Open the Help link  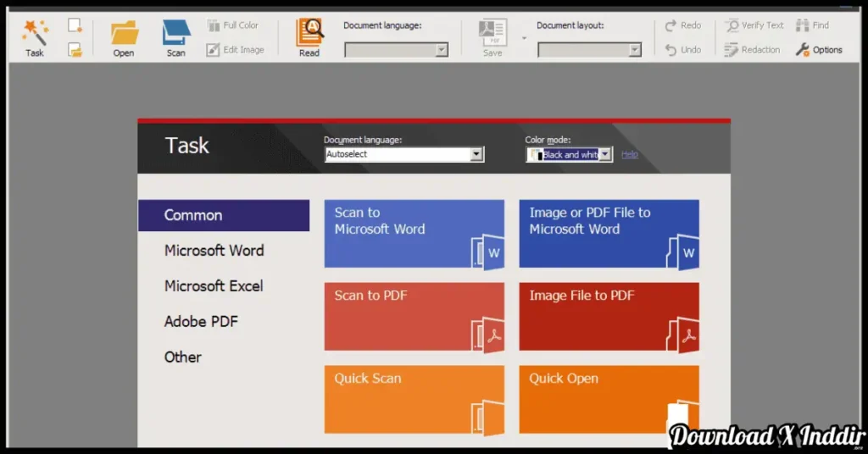point(630,154)
